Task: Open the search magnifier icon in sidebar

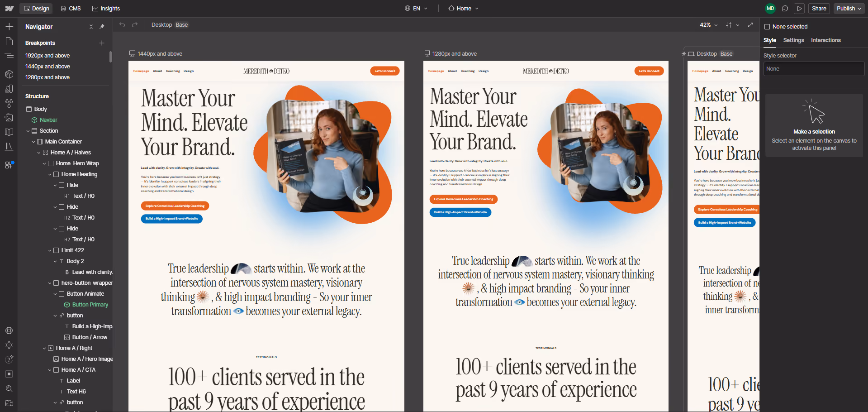Action: click(x=9, y=388)
